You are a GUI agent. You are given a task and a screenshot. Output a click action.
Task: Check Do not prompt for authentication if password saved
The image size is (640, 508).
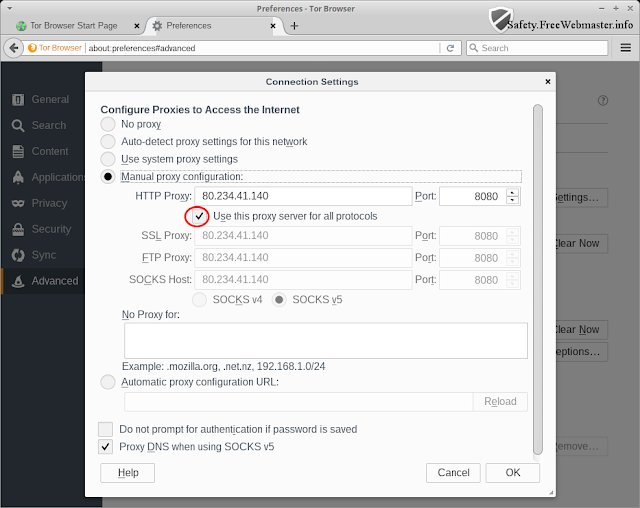pos(105,429)
